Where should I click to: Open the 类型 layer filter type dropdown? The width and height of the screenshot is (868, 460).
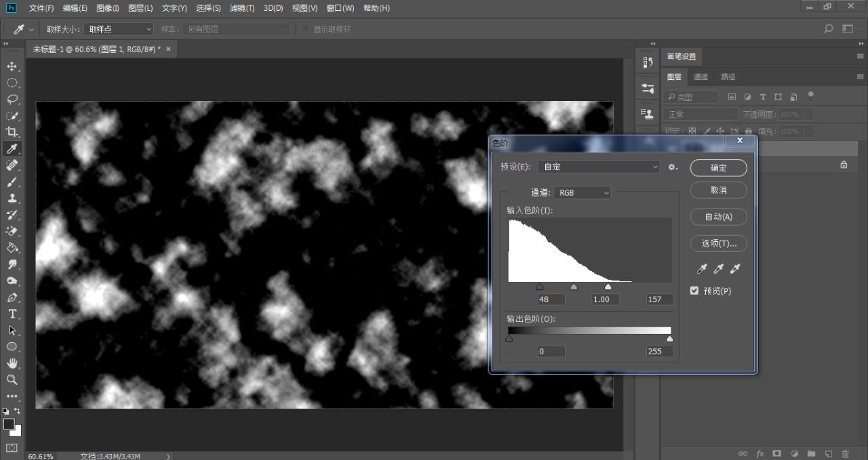(x=691, y=97)
